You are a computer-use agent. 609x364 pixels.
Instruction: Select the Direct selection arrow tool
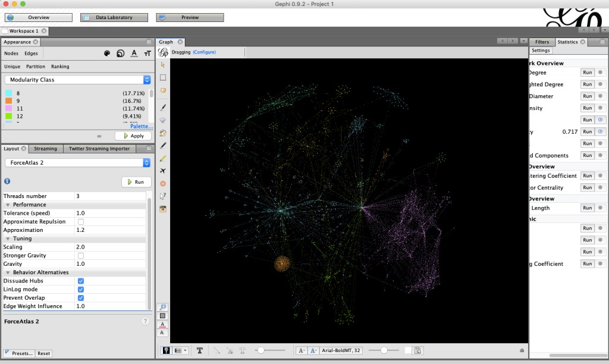click(x=163, y=65)
